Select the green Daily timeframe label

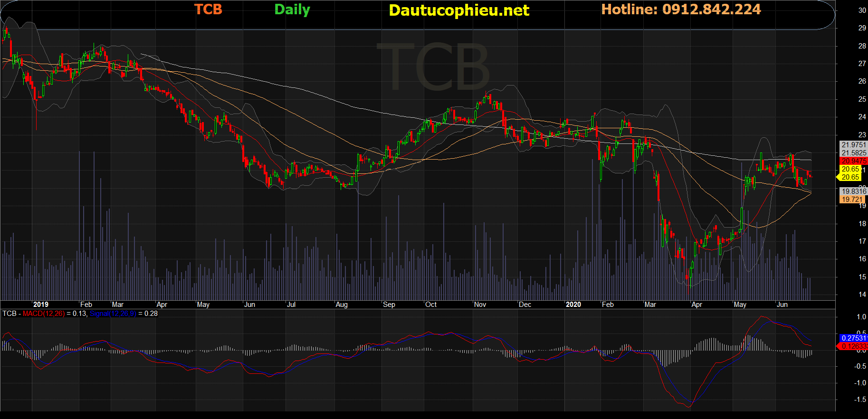292,10
